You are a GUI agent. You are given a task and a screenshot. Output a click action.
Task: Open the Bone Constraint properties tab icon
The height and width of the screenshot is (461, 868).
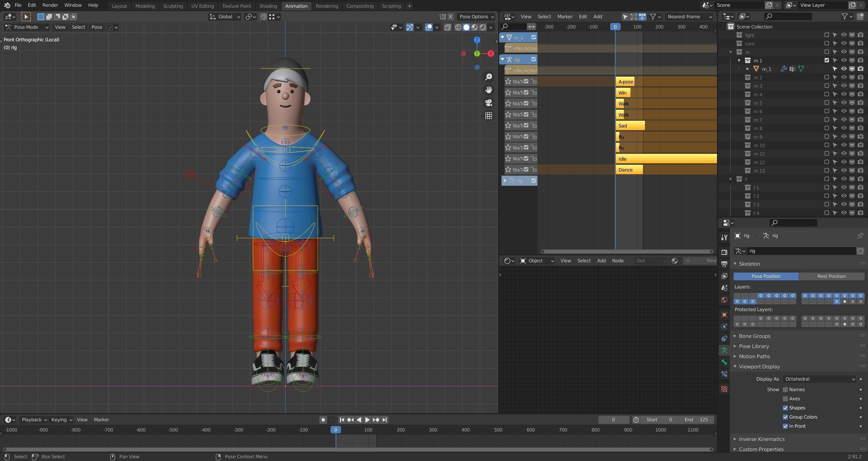[x=724, y=374]
